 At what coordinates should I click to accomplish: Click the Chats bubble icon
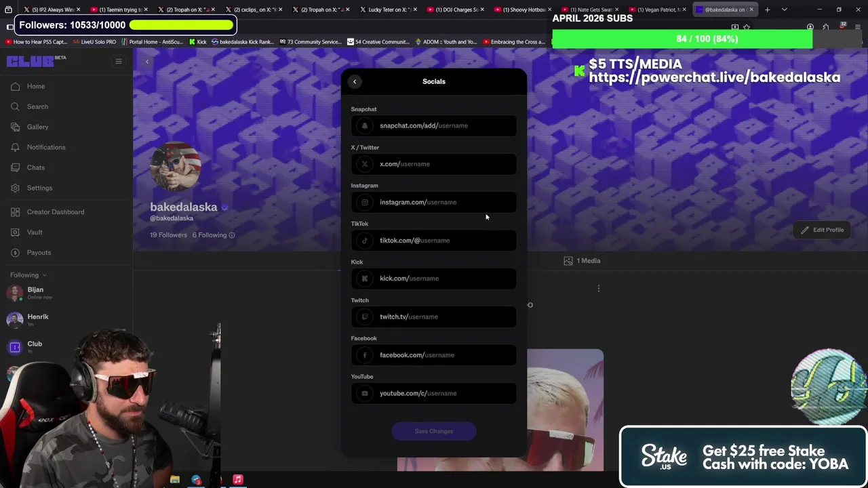click(15, 167)
